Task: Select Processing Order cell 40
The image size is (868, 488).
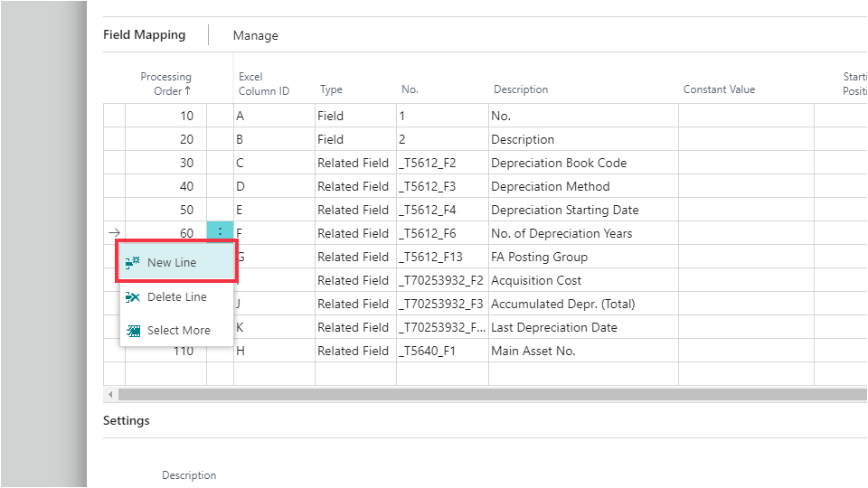Action: (x=165, y=186)
